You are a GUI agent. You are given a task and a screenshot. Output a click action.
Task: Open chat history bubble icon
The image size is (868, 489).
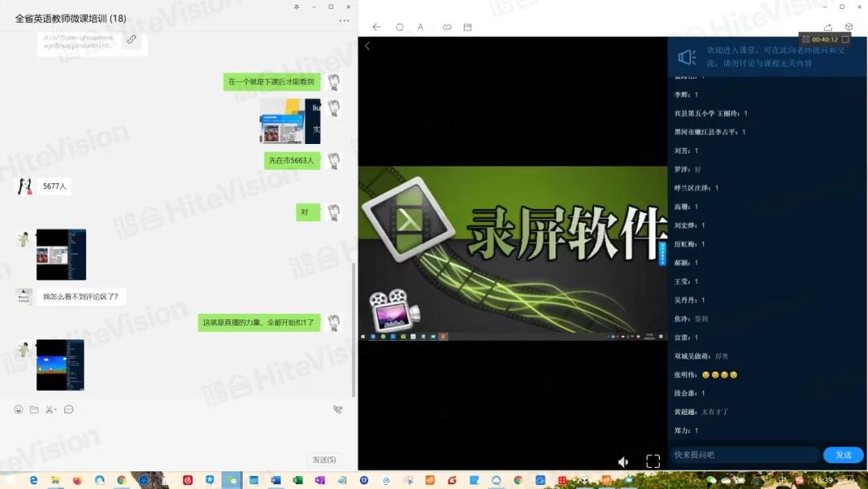click(69, 409)
